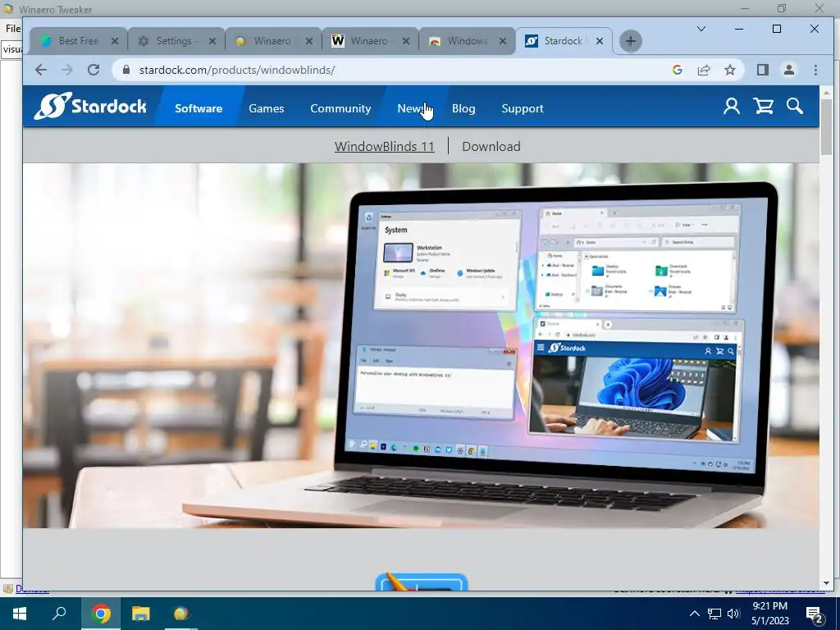Click the scrollbar up arrow
The height and width of the screenshot is (630, 840).
825,92
